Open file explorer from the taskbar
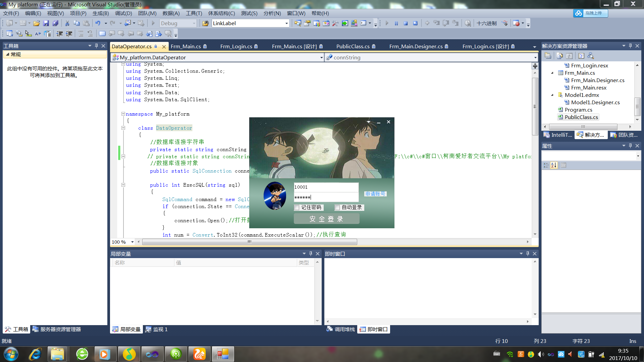The width and height of the screenshot is (644, 362). pyautogui.click(x=58, y=354)
